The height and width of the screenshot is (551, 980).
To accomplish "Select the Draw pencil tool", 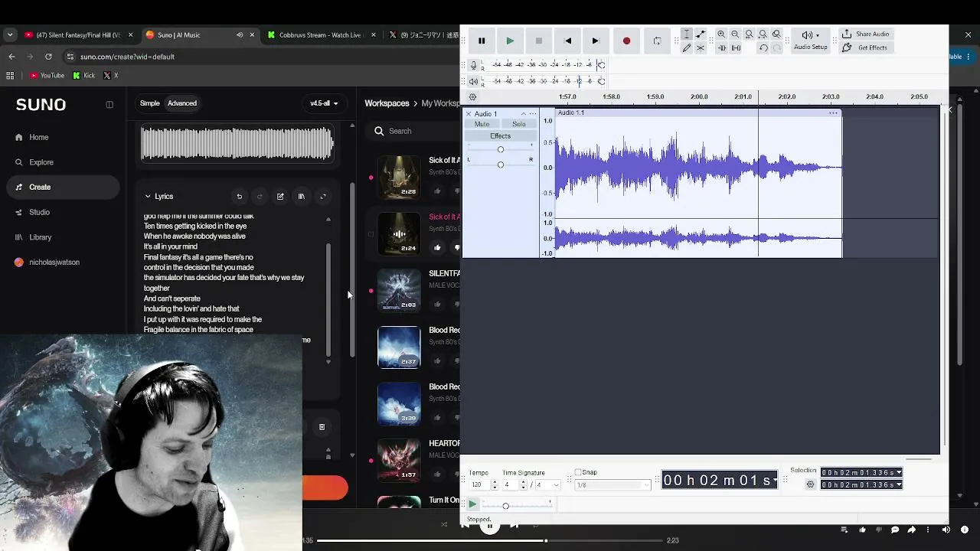I will tap(687, 47).
